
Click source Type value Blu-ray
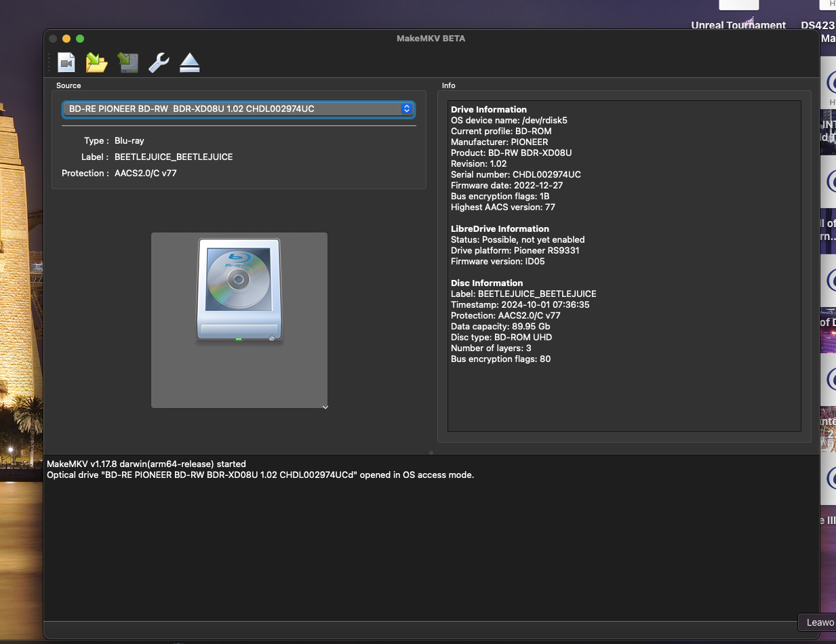tap(129, 140)
